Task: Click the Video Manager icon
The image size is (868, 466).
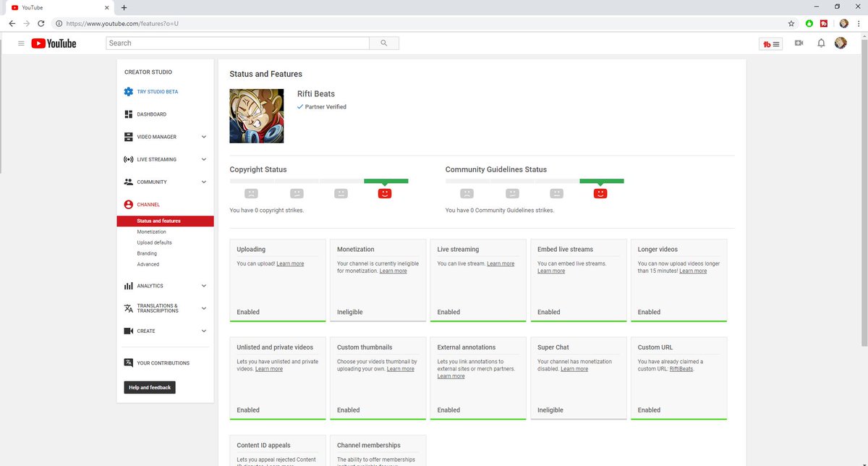Action: coord(128,137)
